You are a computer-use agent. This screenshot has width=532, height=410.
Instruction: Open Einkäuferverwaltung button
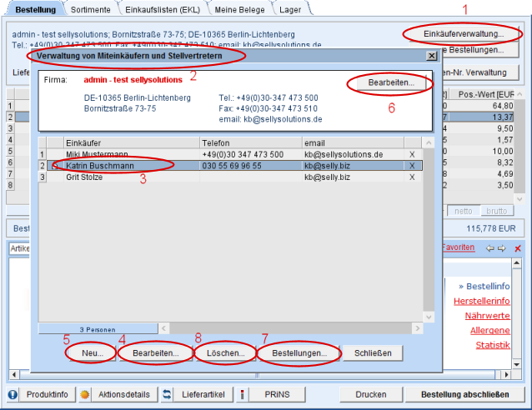[464, 34]
